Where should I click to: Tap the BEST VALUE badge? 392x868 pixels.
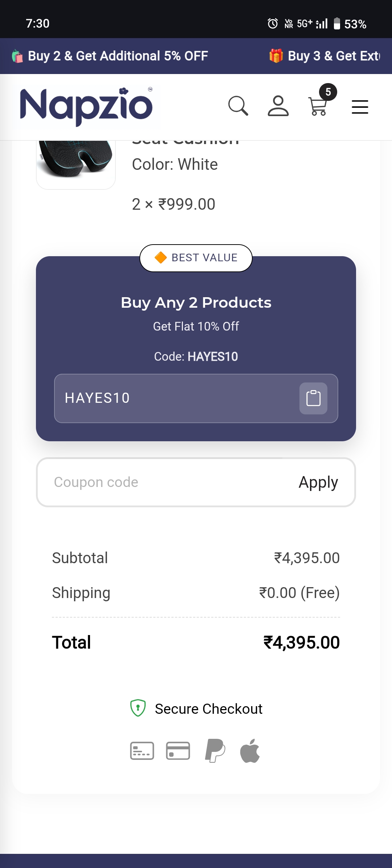point(196,258)
